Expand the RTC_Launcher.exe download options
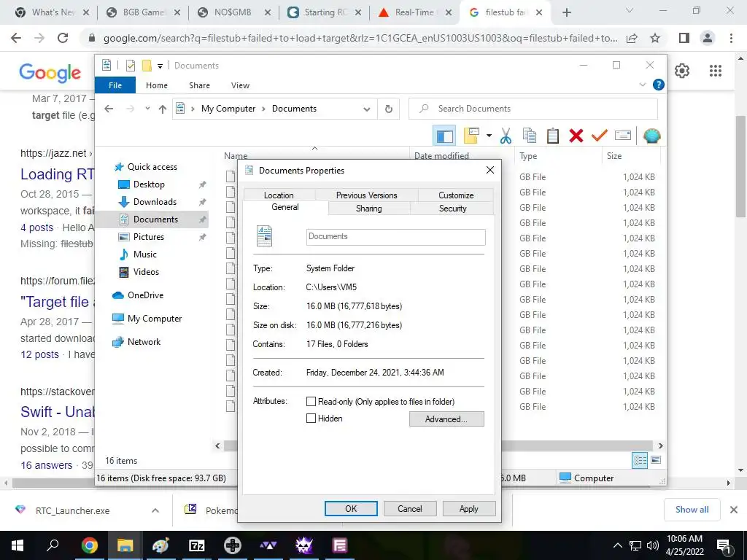The width and height of the screenshot is (747, 560). pyautogui.click(x=155, y=510)
